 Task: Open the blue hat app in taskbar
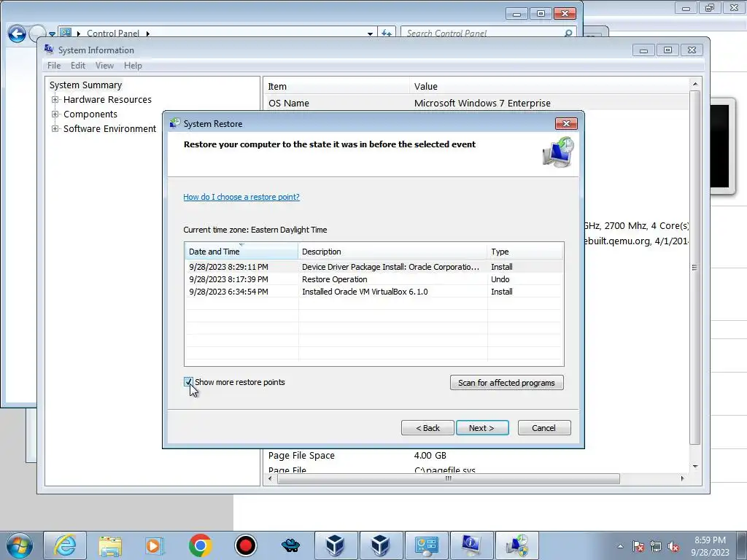pyautogui.click(x=290, y=545)
